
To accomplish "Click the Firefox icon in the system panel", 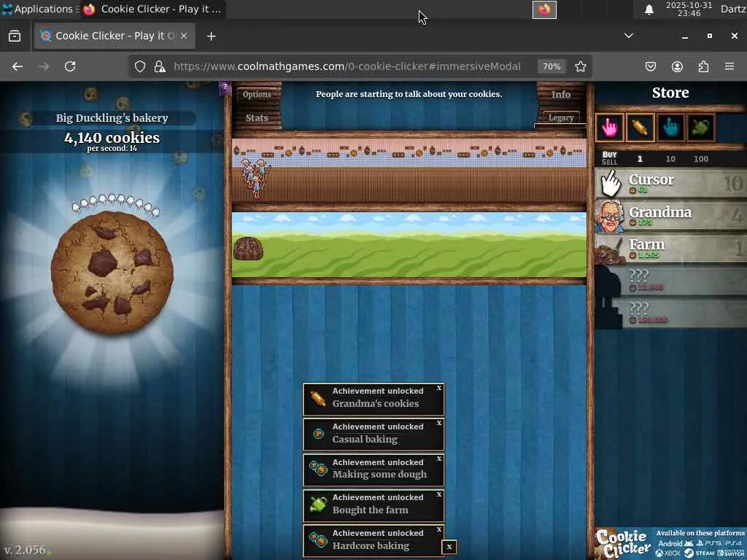I will click(544, 9).
